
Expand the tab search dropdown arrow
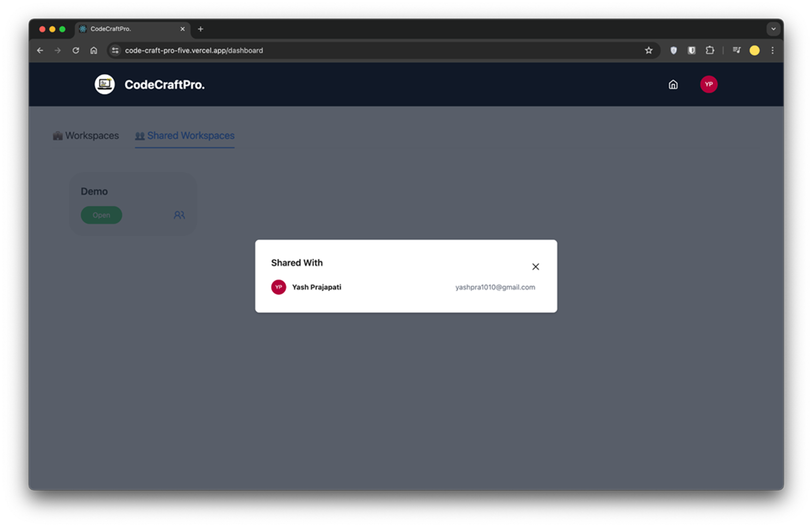(773, 29)
